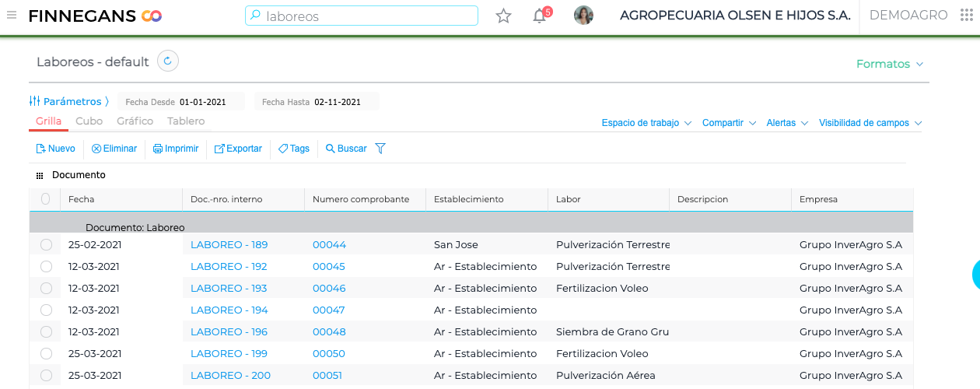The image size is (980, 389).
Task: Open the apps grid icon
Action: [x=967, y=16]
